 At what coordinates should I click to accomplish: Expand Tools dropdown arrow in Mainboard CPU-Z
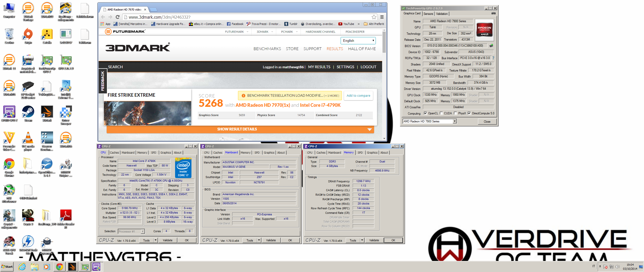[x=259, y=240]
